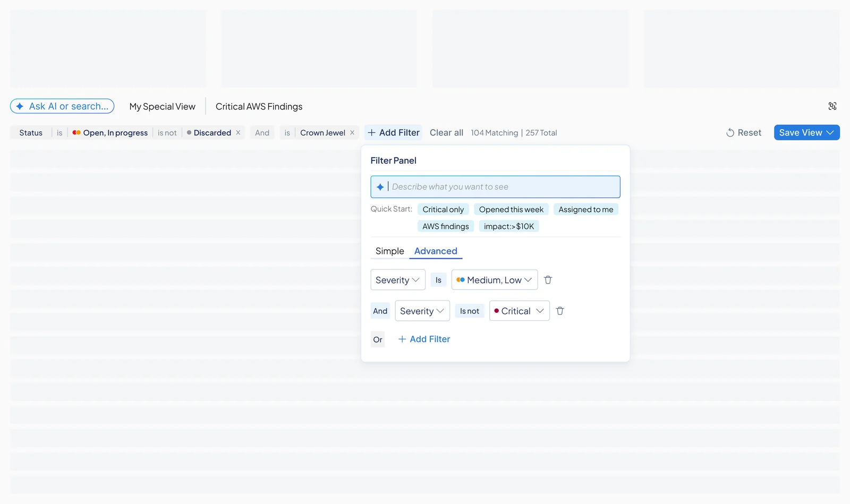
Task: Click the Reset button
Action: [x=744, y=133]
